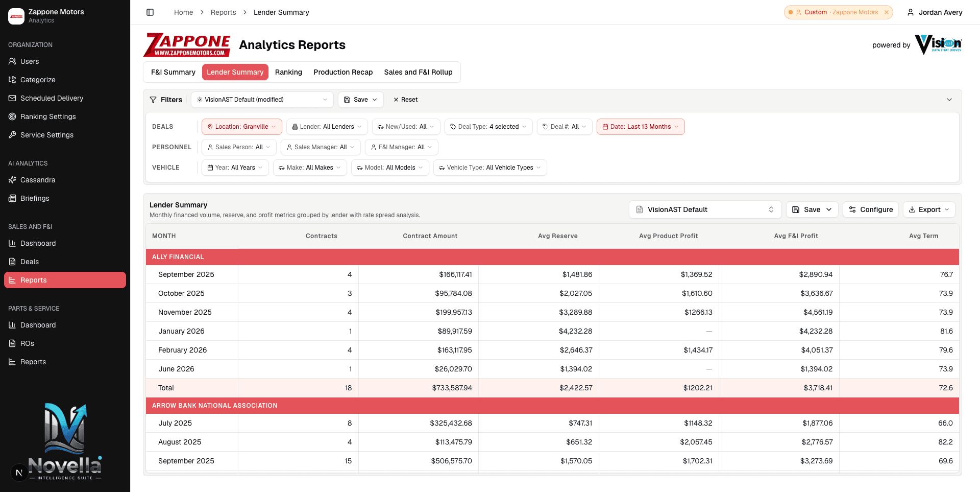980x492 pixels.
Task: Click the round N avatar button
Action: [x=19, y=473]
